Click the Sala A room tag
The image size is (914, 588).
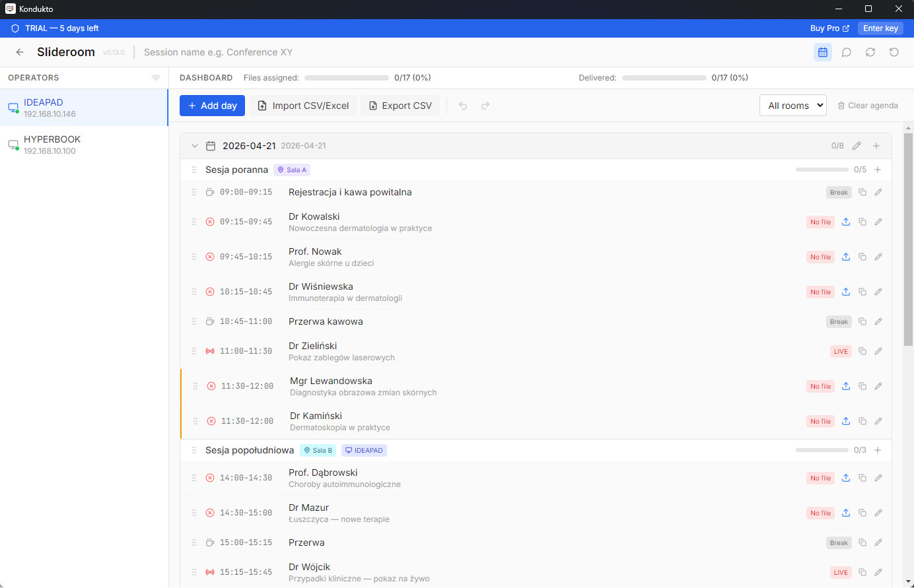pyautogui.click(x=292, y=170)
